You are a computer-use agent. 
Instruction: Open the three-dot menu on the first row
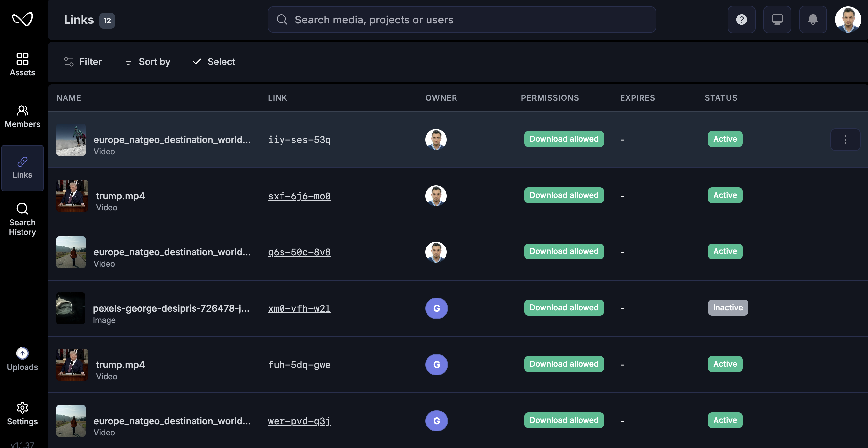pyautogui.click(x=845, y=140)
